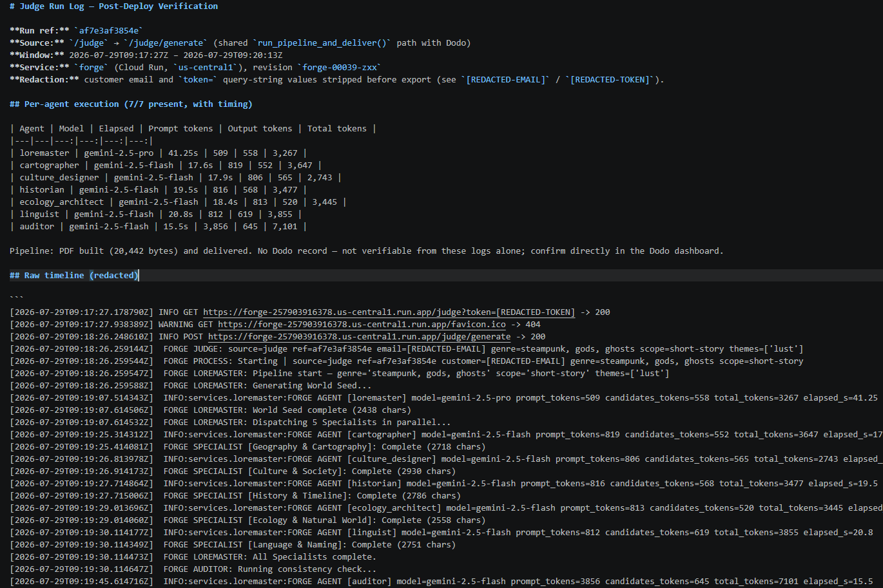The width and height of the screenshot is (883, 588).
Task: Click the 'All Specialists complete.' log line
Action: coord(193,557)
